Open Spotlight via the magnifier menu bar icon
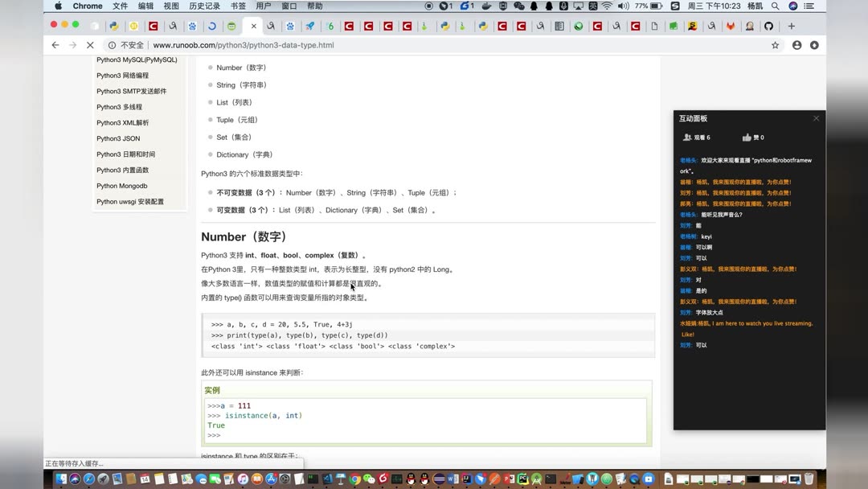The width and height of the screenshot is (868, 489). tap(775, 6)
